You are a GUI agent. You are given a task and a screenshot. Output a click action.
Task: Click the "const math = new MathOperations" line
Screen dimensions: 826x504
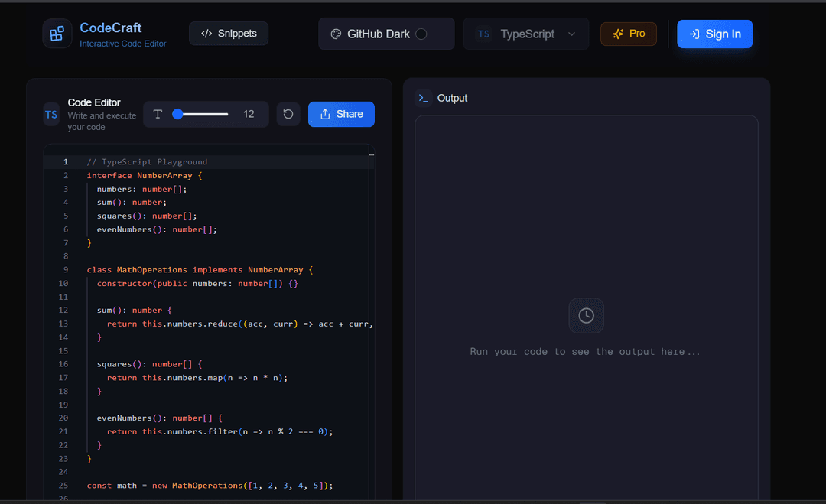[x=210, y=486]
